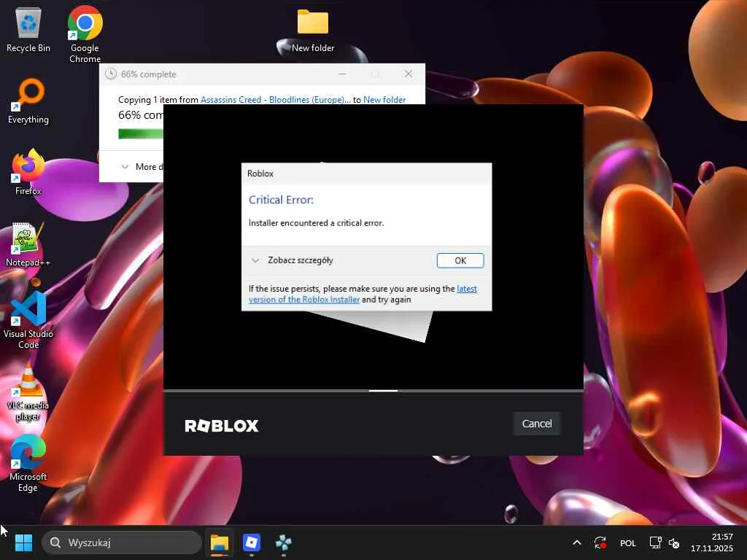
Task: Open the Recycle Bin desktop icon
Action: point(28,29)
